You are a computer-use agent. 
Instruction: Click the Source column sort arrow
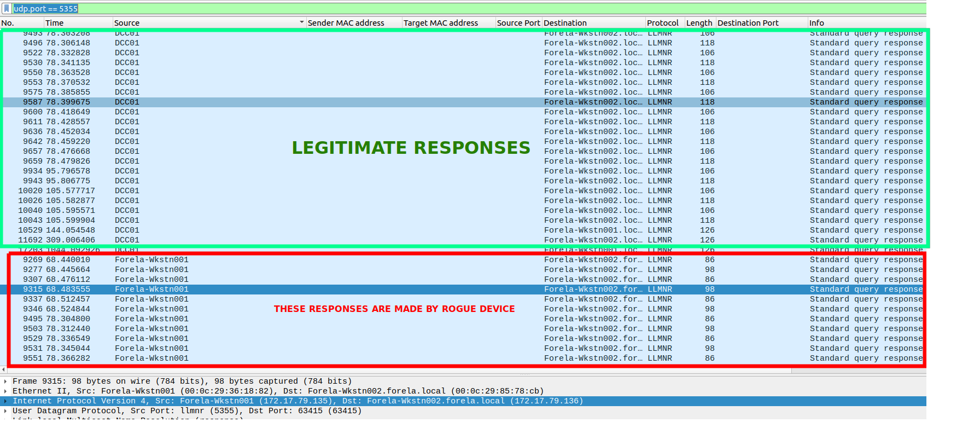[301, 23]
